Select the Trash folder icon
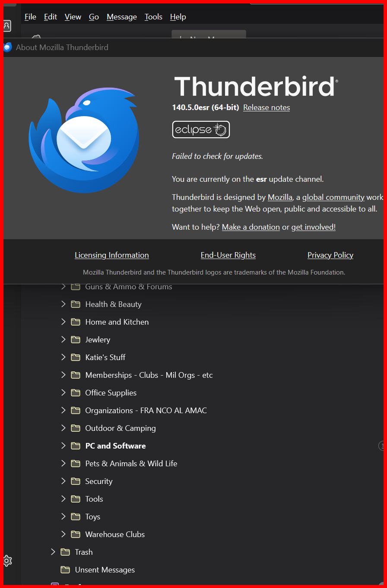This screenshot has height=588, width=387. tap(65, 552)
